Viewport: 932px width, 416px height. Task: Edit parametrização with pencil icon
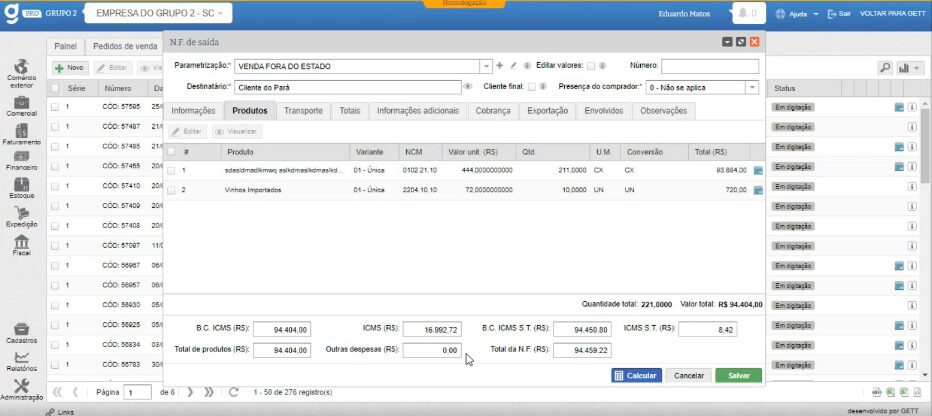click(514, 65)
